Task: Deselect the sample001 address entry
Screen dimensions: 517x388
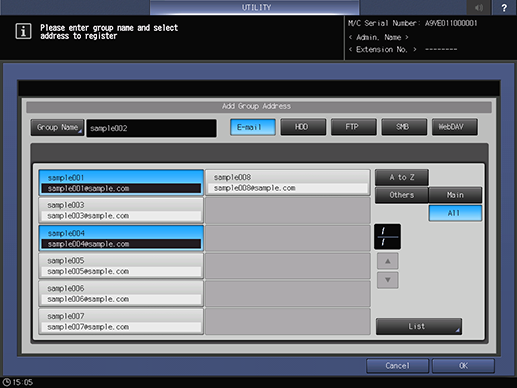Action: [x=121, y=182]
